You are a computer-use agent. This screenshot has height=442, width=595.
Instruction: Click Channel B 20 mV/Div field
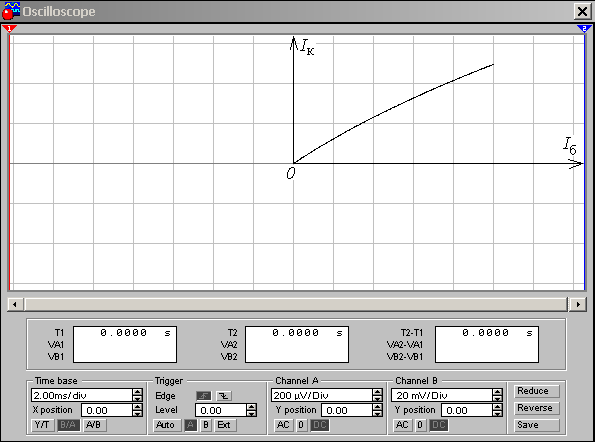point(441,395)
